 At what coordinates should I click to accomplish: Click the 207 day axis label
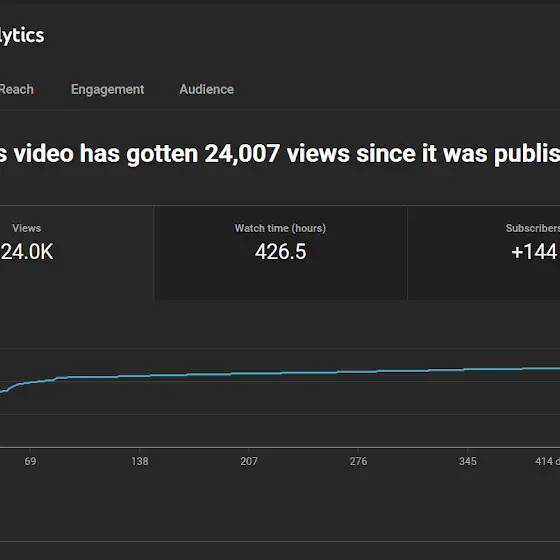coord(249,461)
